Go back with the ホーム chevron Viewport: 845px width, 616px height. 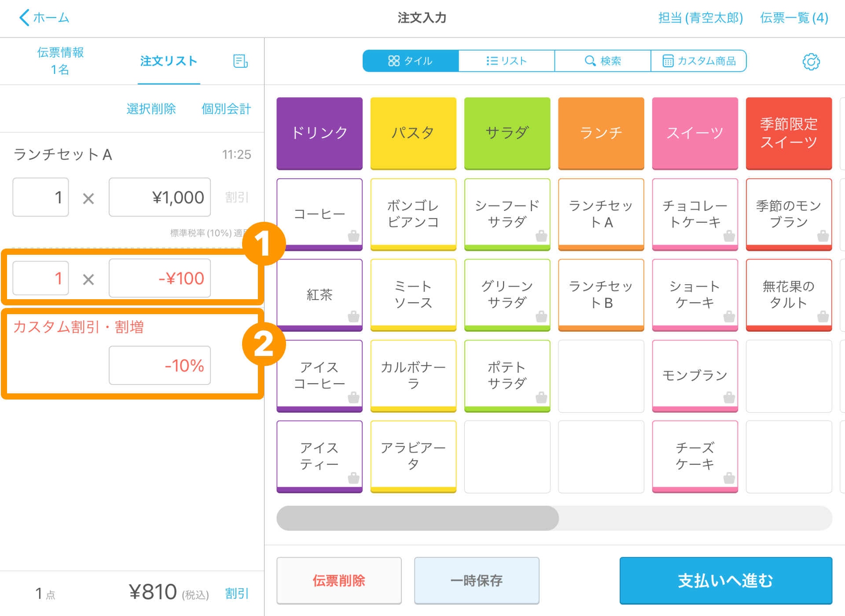(44, 18)
